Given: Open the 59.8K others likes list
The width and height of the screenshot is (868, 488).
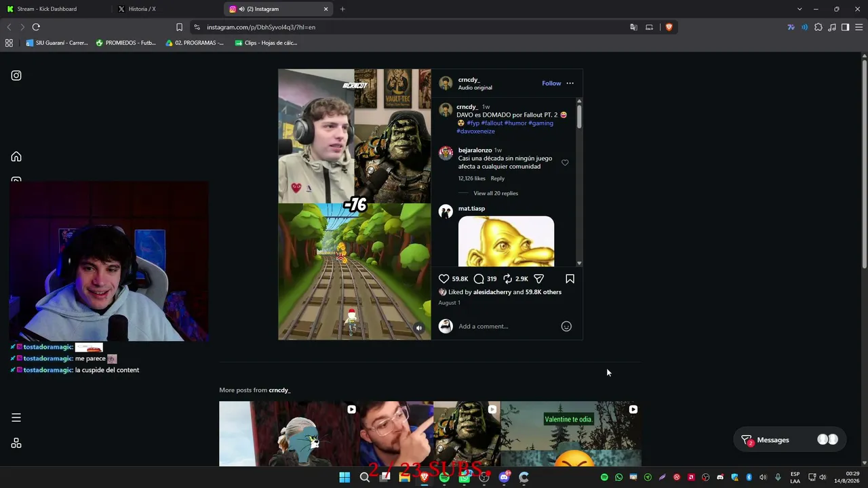Looking at the screenshot, I should pyautogui.click(x=543, y=292).
